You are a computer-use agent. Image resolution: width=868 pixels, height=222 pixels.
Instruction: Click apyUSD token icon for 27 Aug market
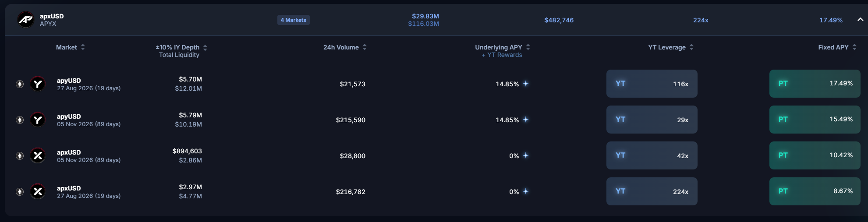click(x=38, y=84)
